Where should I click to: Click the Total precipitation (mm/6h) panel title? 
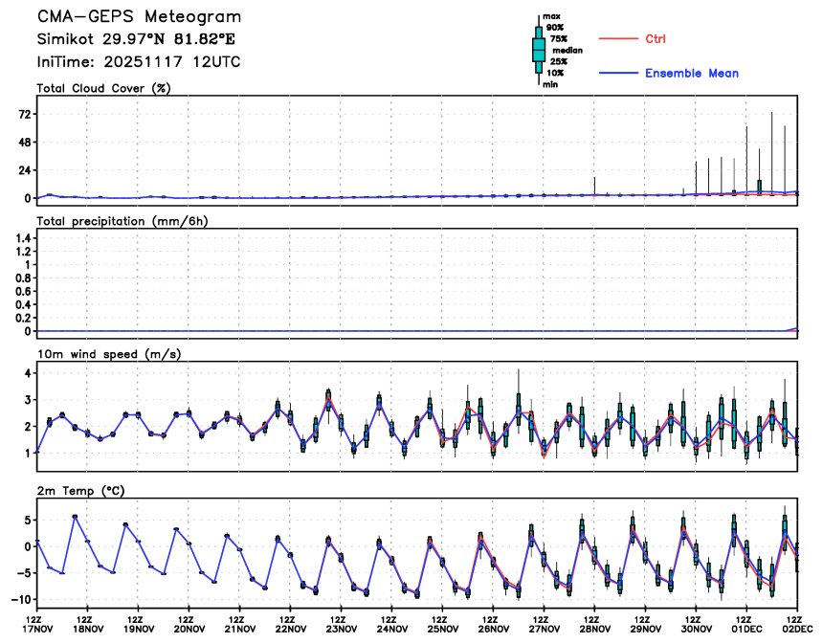click(x=122, y=221)
